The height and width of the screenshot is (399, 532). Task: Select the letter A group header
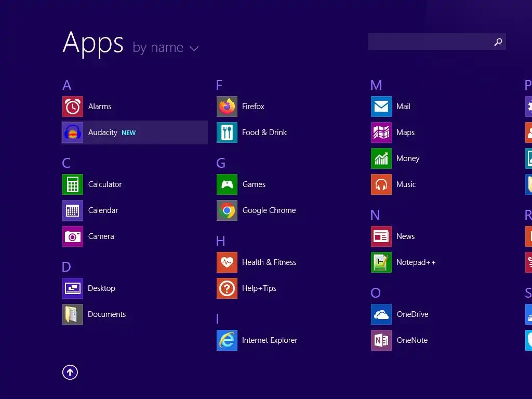pyautogui.click(x=67, y=85)
